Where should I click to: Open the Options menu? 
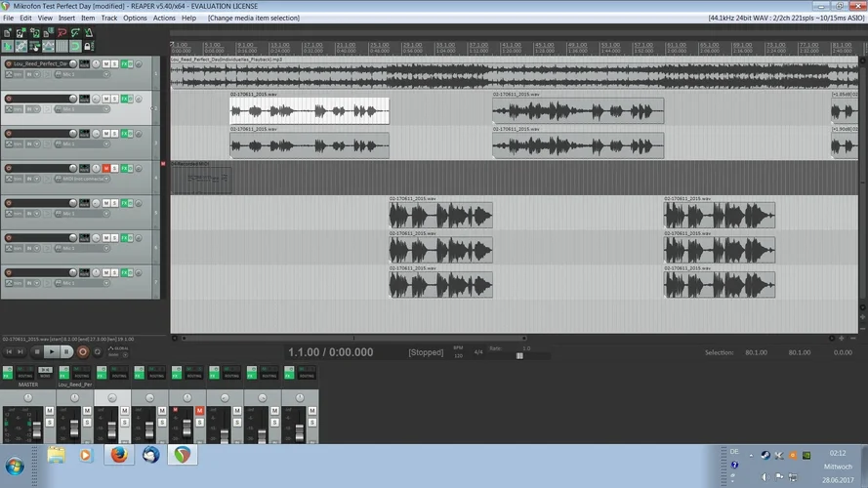click(x=135, y=18)
